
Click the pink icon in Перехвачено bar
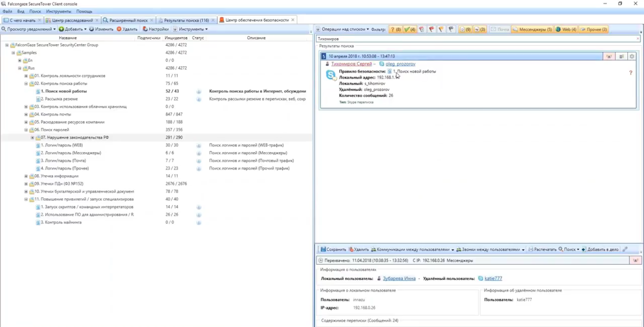point(635,260)
